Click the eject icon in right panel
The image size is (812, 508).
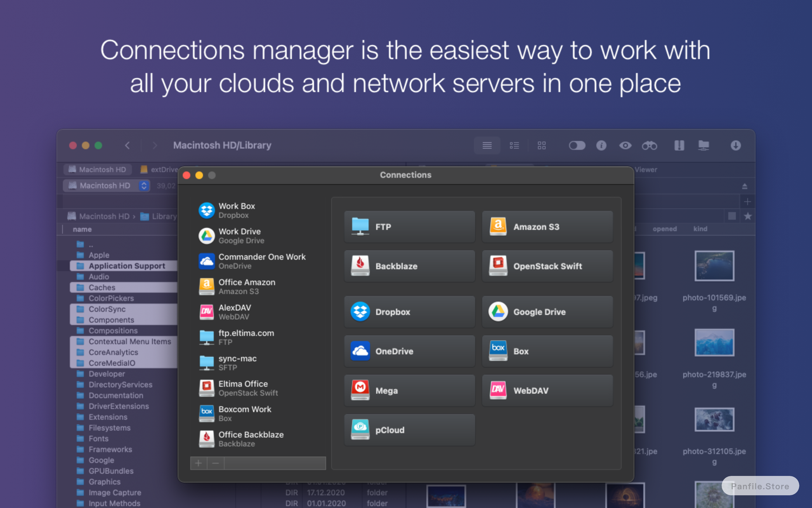tap(744, 186)
